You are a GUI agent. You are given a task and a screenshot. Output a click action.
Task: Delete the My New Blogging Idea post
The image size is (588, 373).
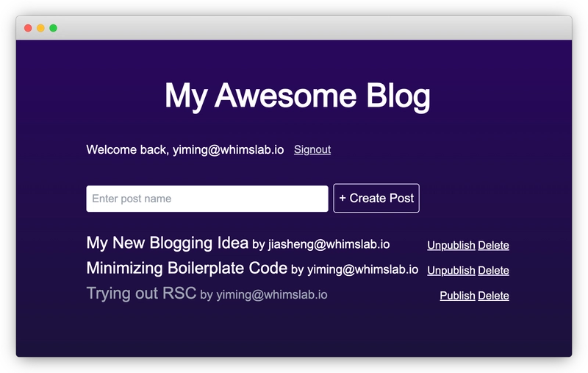click(493, 246)
